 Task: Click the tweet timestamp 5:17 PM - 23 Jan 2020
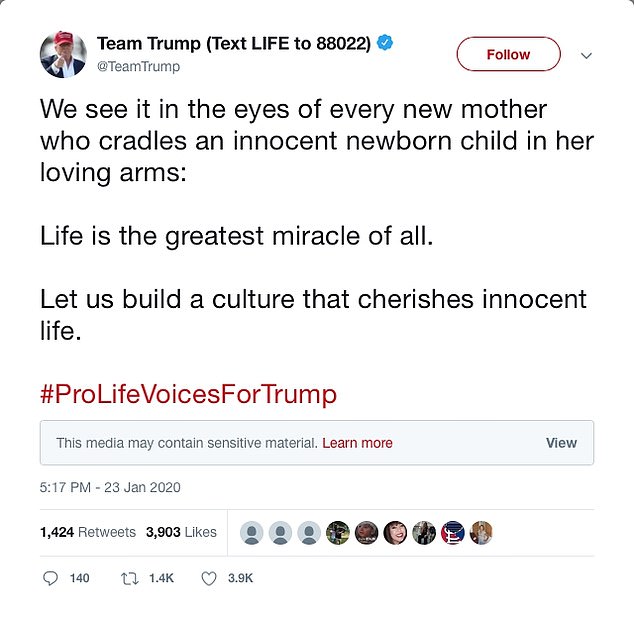[x=110, y=488]
